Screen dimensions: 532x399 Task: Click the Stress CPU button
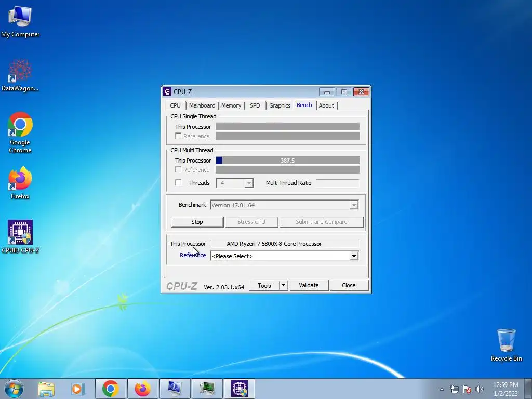[251, 222]
